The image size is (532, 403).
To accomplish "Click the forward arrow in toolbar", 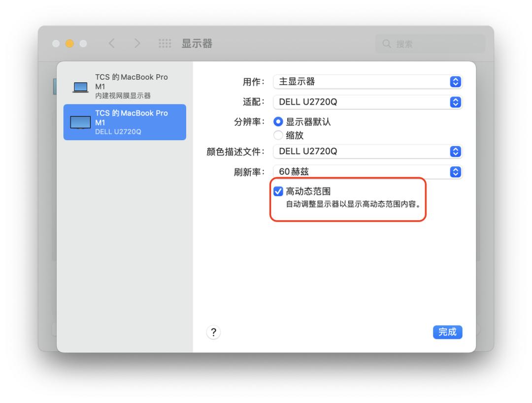I will pos(137,43).
